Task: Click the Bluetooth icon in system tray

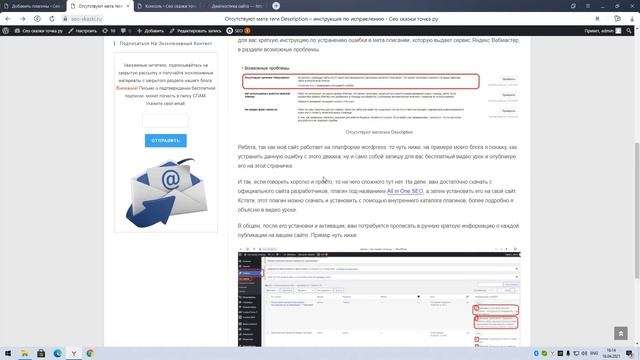Action: coord(536,353)
